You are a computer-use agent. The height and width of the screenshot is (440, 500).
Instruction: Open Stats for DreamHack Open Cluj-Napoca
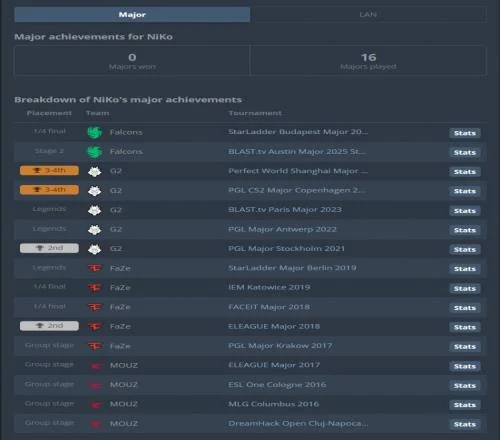click(465, 424)
